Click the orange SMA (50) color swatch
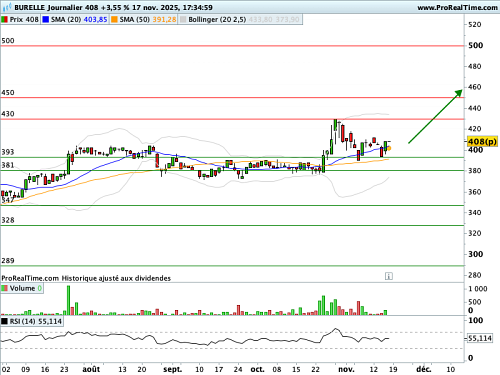Viewport: 500px width, 375px height. point(114,20)
